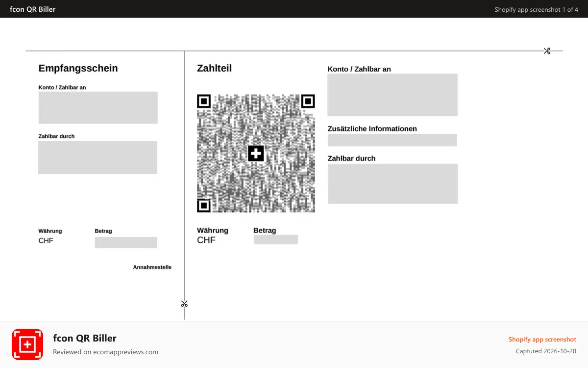This screenshot has width=588, height=368.
Task: Click the Zahlteil heading
Action: pyautogui.click(x=214, y=68)
